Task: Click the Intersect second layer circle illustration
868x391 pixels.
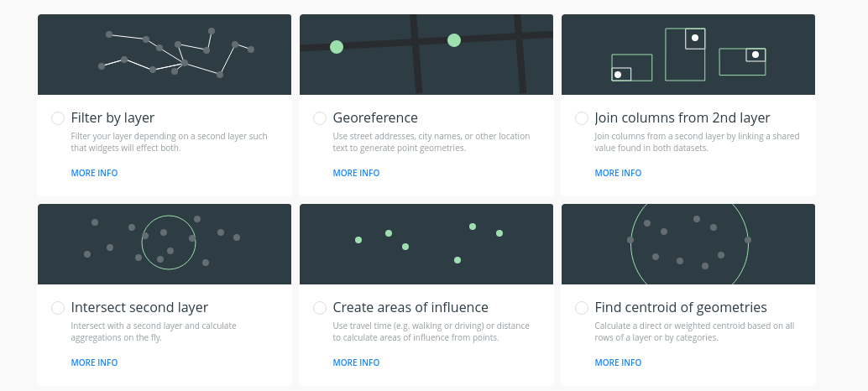Action: (165, 244)
